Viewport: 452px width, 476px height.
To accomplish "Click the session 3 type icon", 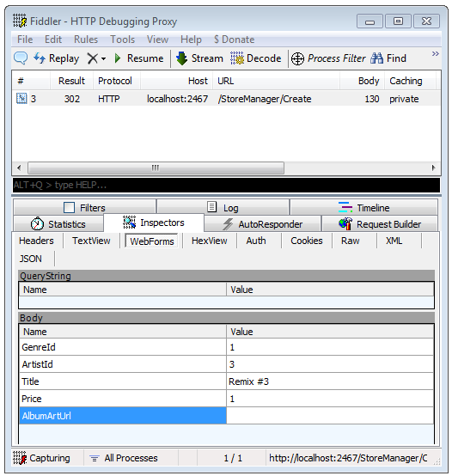I will coord(21,98).
